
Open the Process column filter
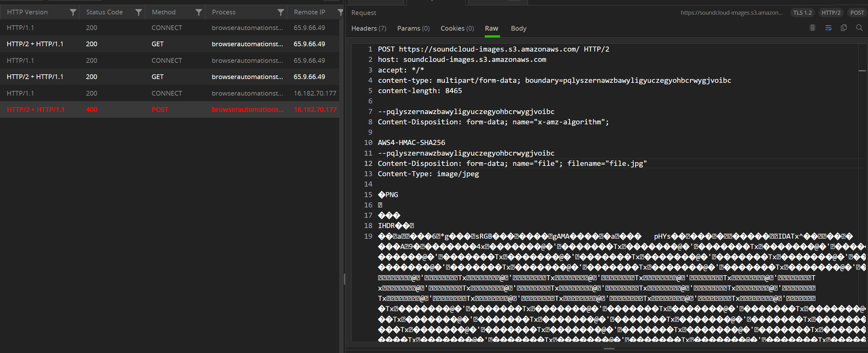tap(280, 12)
